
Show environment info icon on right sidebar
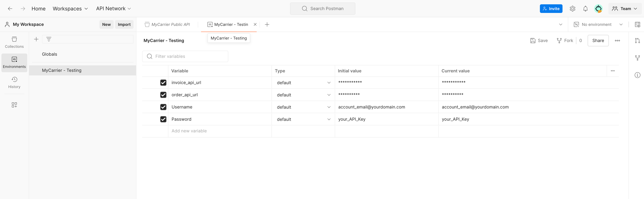[x=637, y=75]
